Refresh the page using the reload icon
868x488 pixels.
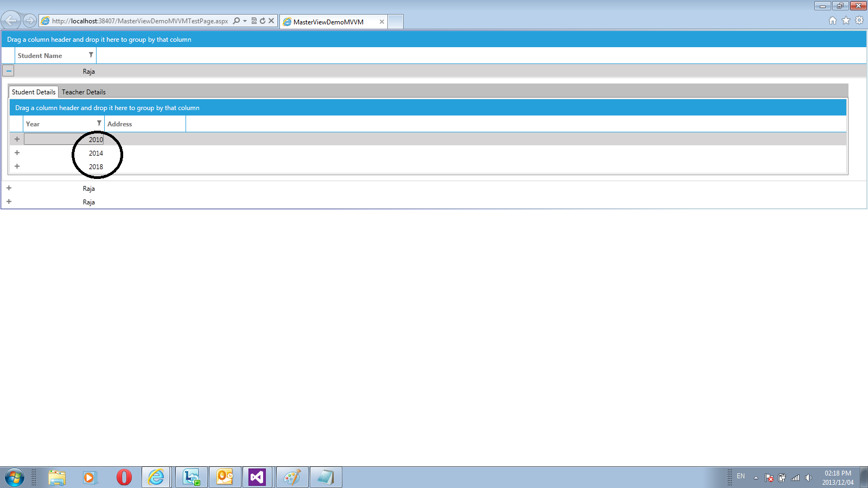(x=263, y=21)
